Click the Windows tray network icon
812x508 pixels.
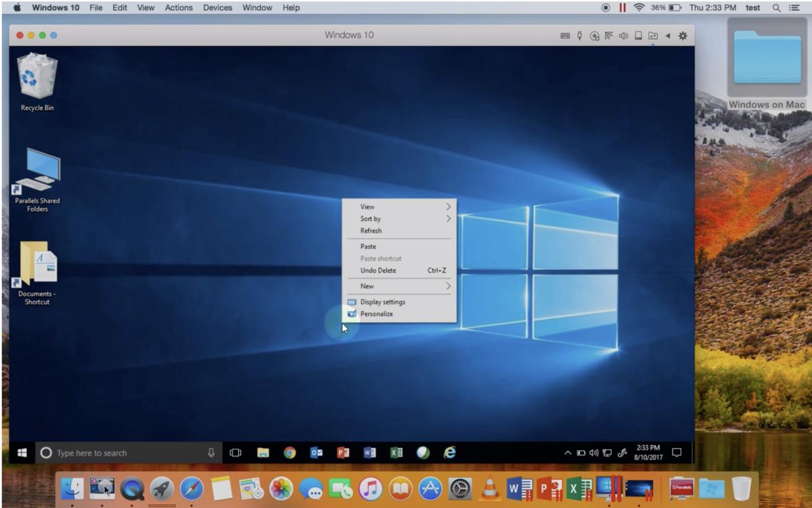tap(607, 453)
